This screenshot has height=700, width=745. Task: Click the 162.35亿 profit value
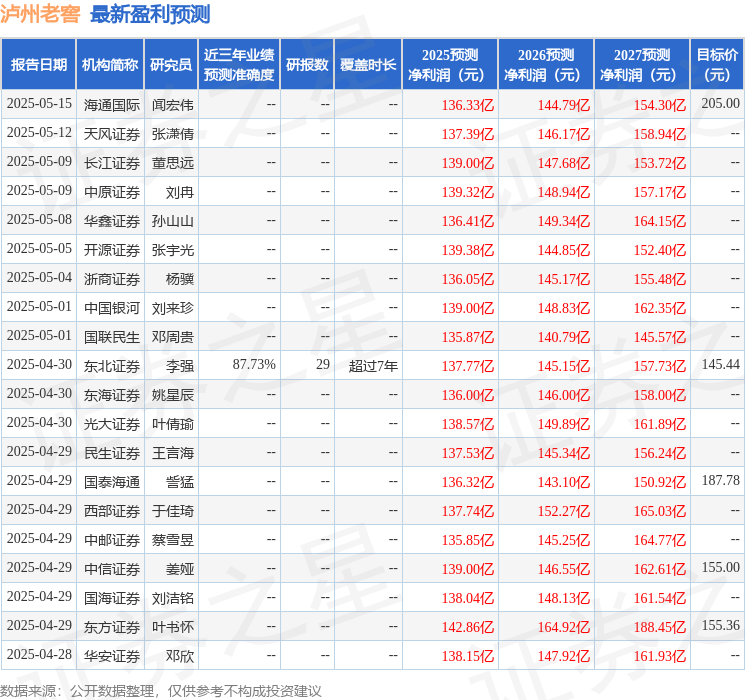tap(659, 308)
